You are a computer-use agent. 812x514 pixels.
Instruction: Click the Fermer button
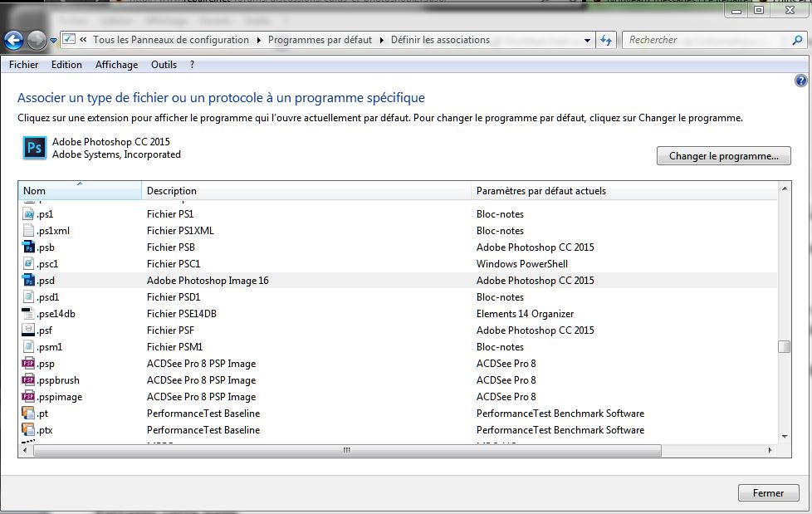[x=768, y=492]
